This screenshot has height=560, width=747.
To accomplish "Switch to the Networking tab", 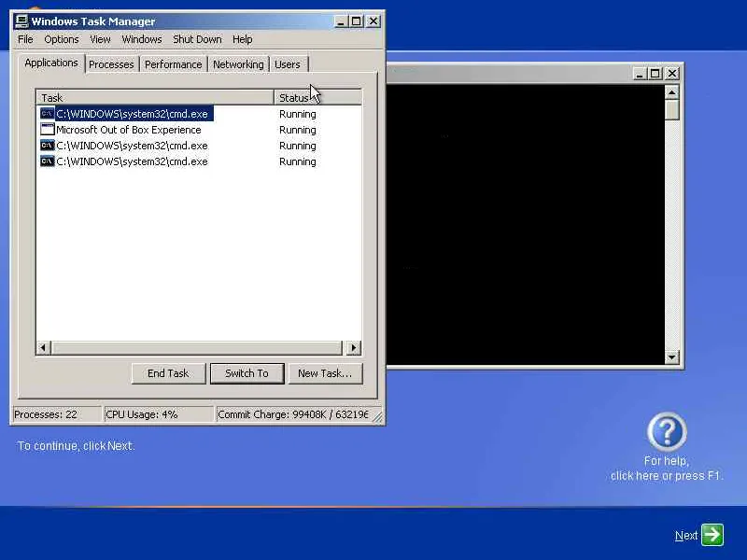I will [x=238, y=64].
